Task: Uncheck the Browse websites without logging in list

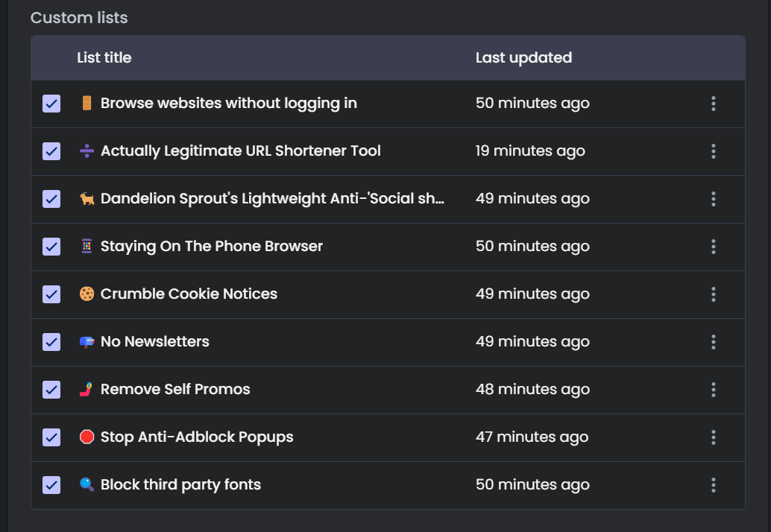Action: click(x=51, y=104)
